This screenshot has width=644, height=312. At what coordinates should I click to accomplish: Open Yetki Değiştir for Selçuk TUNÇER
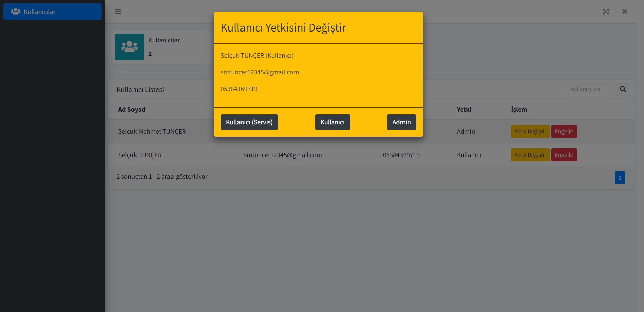(530, 155)
